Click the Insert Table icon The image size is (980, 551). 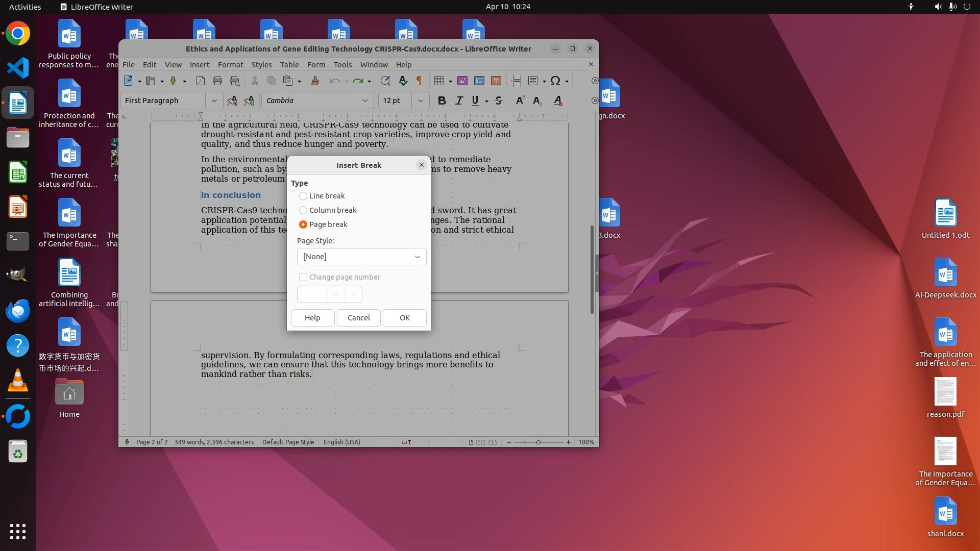438,81
